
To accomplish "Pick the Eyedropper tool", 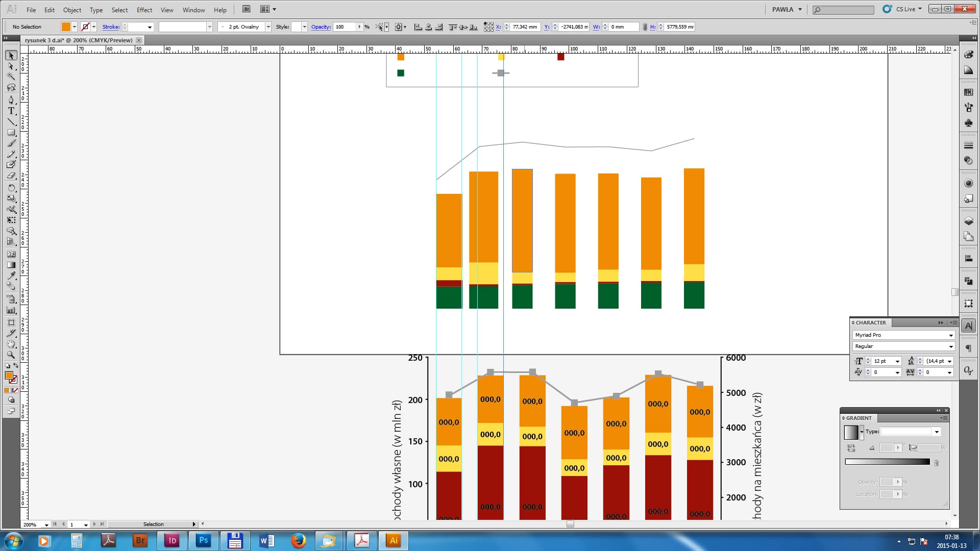I will [x=11, y=275].
